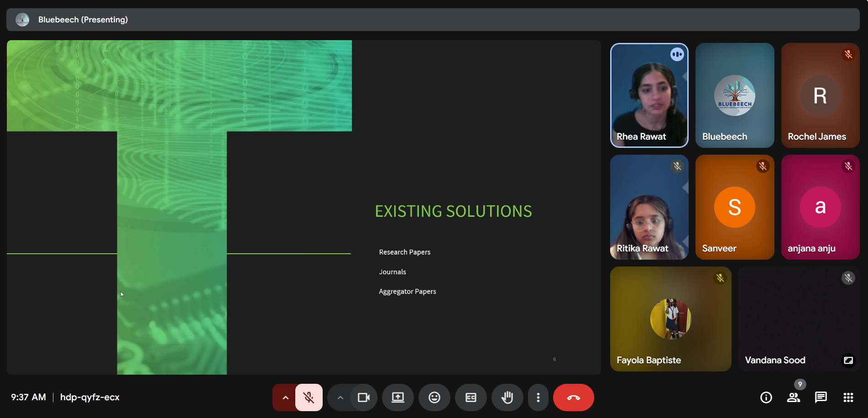Open the emoji reactions picker
This screenshot has height=418, width=868.
click(x=434, y=397)
